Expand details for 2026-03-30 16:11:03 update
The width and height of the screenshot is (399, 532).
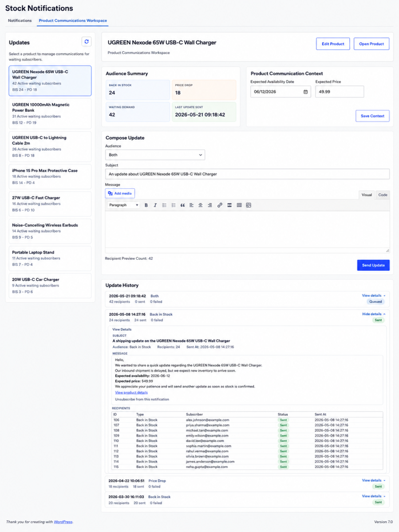(x=374, y=497)
